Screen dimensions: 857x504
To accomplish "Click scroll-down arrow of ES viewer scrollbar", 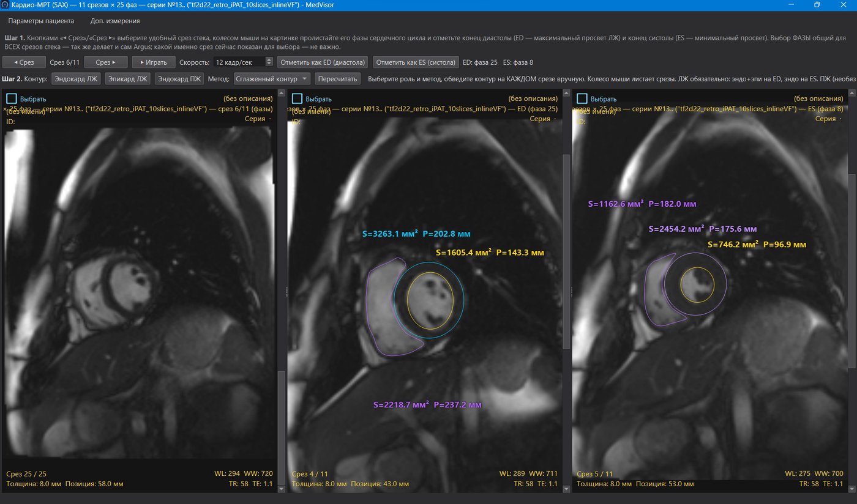I will click(853, 489).
